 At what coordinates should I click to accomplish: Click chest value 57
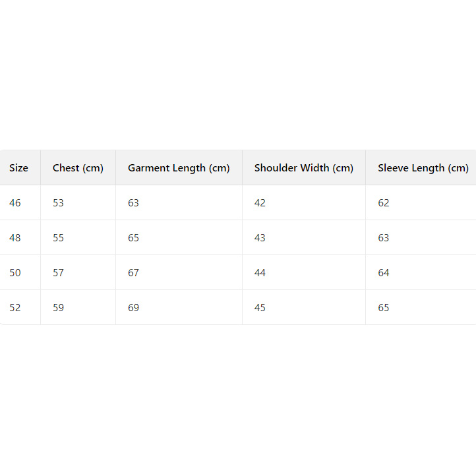pos(59,273)
